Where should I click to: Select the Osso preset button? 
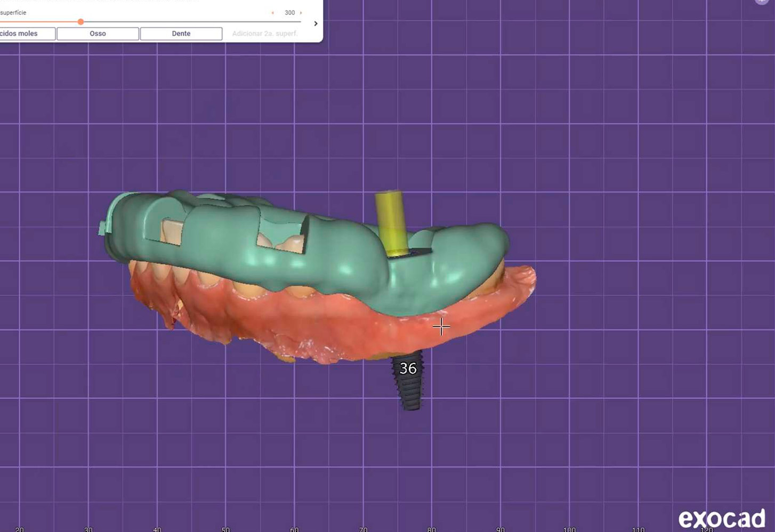[x=98, y=34]
